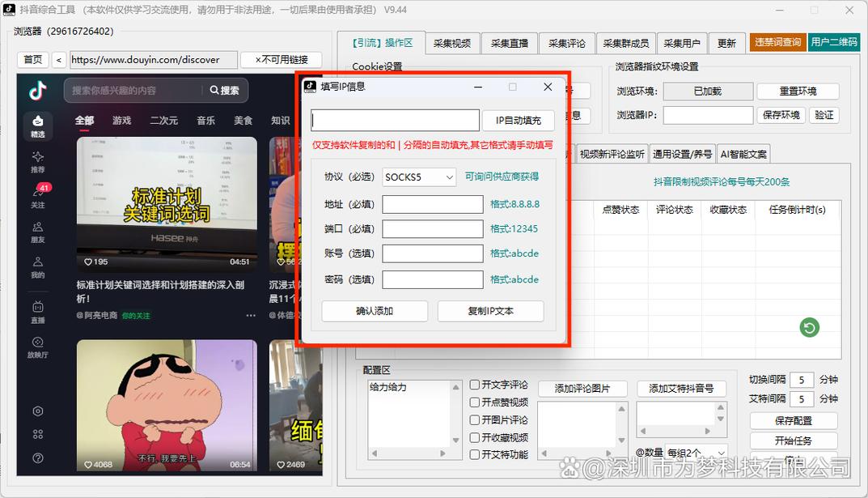The width and height of the screenshot is (868, 498).
Task: Click the < back button beside the URL
Action: click(x=59, y=60)
